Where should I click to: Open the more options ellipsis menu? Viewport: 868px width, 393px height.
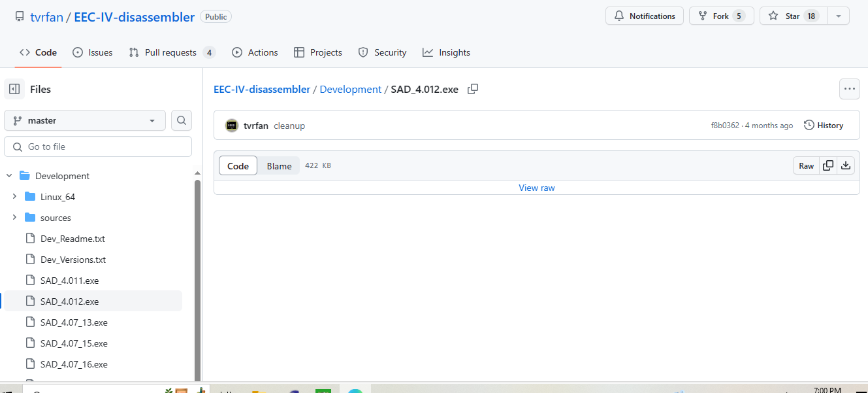point(849,89)
